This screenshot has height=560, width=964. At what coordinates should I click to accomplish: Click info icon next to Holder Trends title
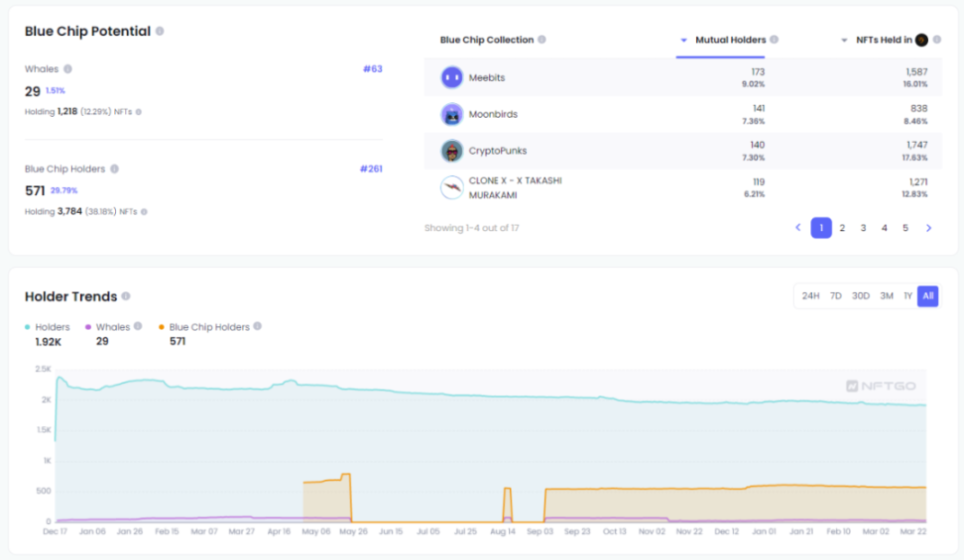pyautogui.click(x=126, y=296)
